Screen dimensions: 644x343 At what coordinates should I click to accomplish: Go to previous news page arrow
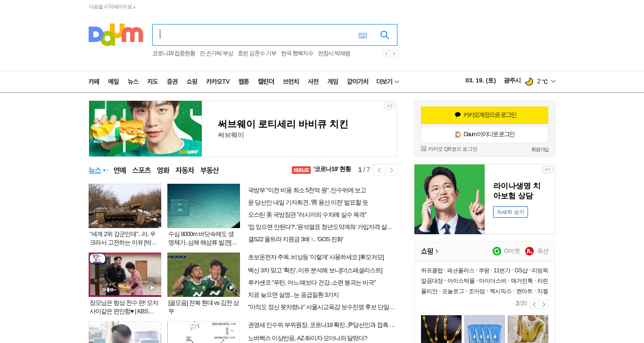tap(379, 170)
